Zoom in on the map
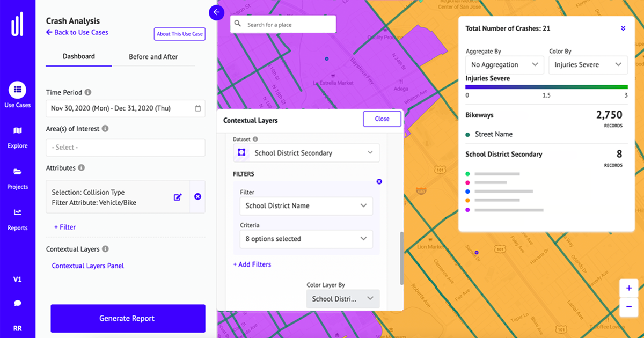This screenshot has height=338, width=644. click(628, 288)
